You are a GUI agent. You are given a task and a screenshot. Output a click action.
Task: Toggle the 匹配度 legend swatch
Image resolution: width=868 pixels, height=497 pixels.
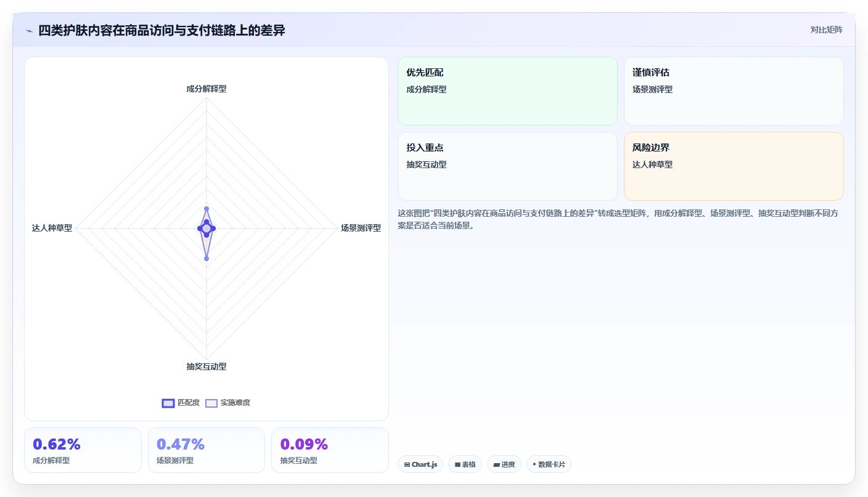point(168,403)
